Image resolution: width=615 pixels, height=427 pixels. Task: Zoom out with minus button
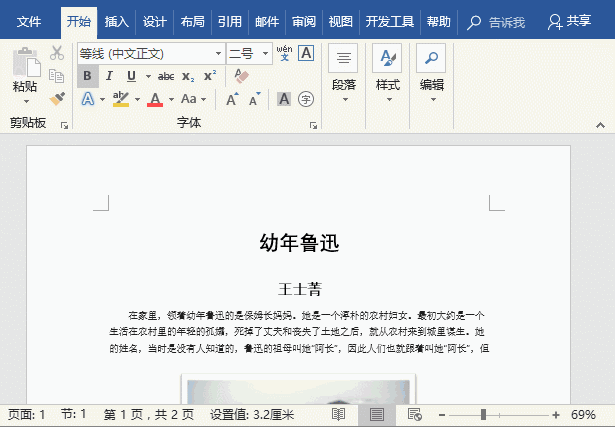coord(442,415)
